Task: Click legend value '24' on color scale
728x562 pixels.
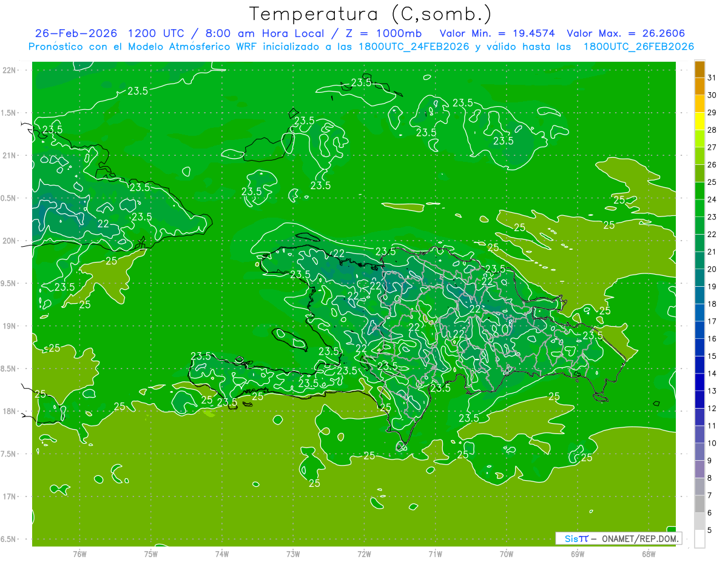Action: tap(712, 199)
